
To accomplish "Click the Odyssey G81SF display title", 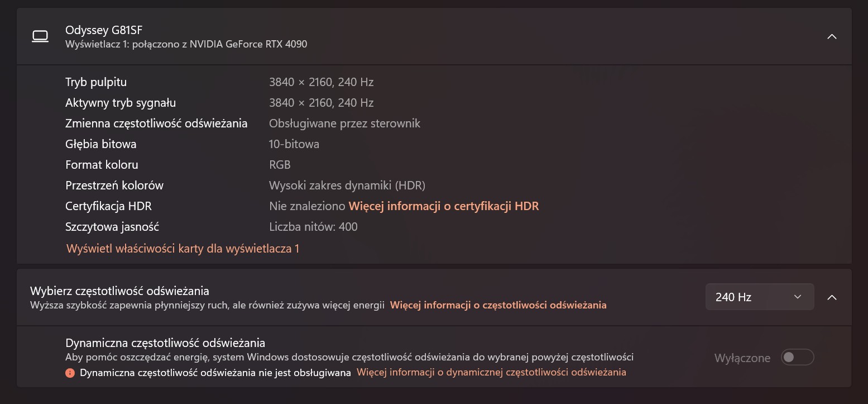I will (104, 30).
